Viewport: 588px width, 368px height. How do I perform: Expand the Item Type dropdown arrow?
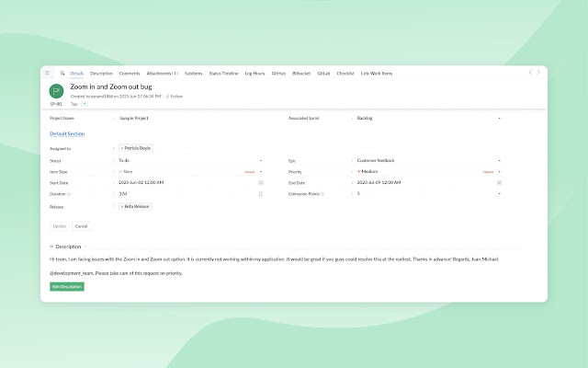pyautogui.click(x=261, y=172)
